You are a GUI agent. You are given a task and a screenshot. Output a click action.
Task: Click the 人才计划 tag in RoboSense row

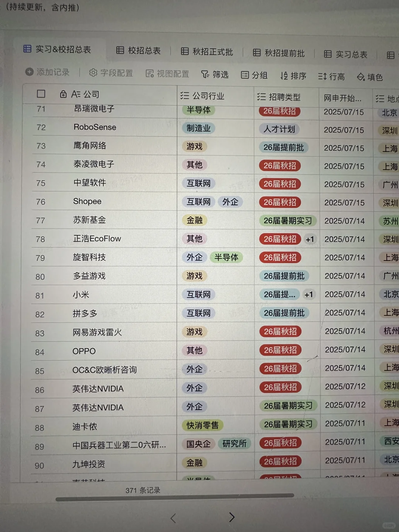279,129
